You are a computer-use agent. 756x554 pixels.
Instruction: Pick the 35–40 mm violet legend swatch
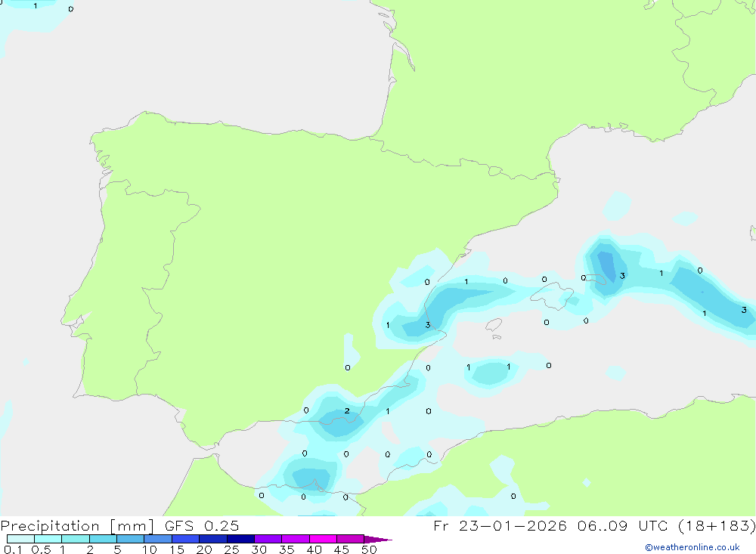tap(296, 539)
